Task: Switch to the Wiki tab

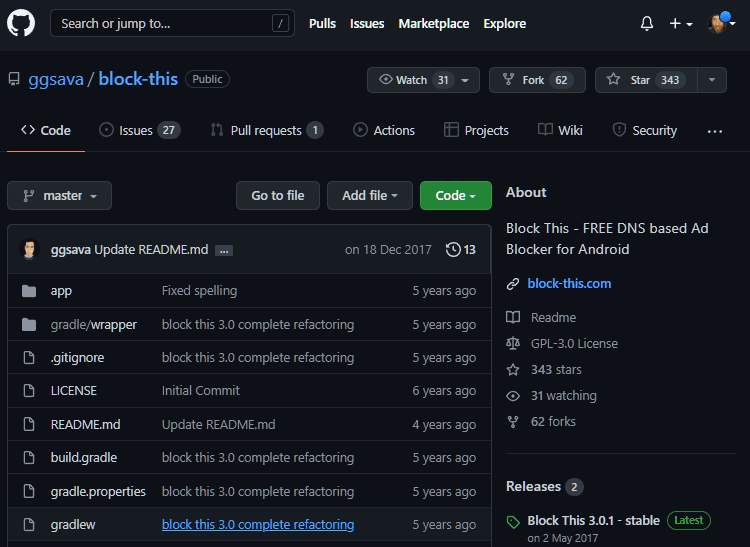Action: tap(560, 130)
